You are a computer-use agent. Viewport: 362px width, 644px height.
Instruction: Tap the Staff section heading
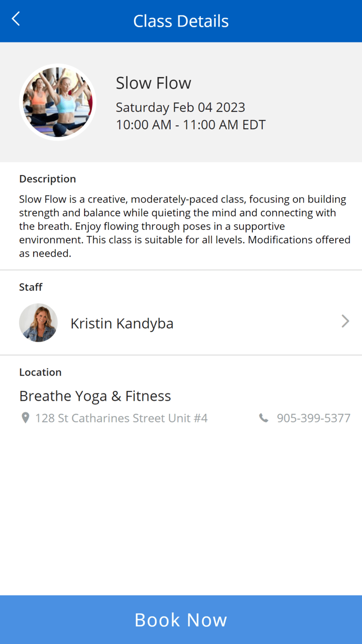(x=31, y=287)
